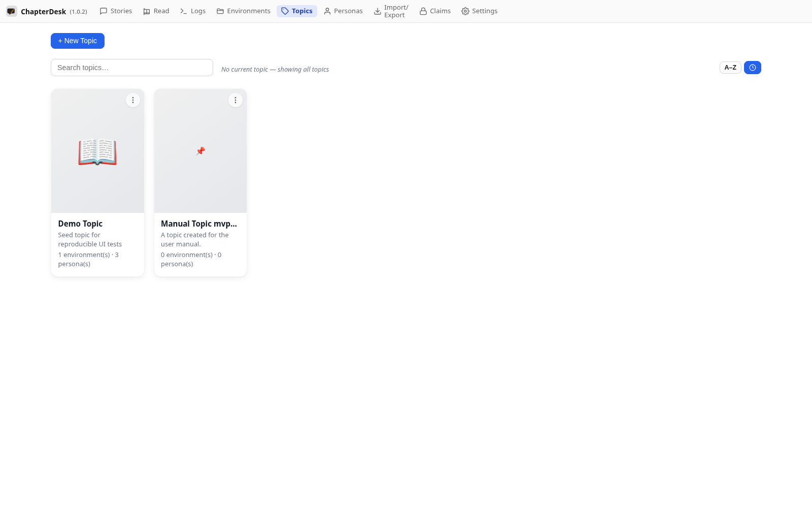The image size is (812, 508).
Task: Open the Logs page
Action: point(193,11)
